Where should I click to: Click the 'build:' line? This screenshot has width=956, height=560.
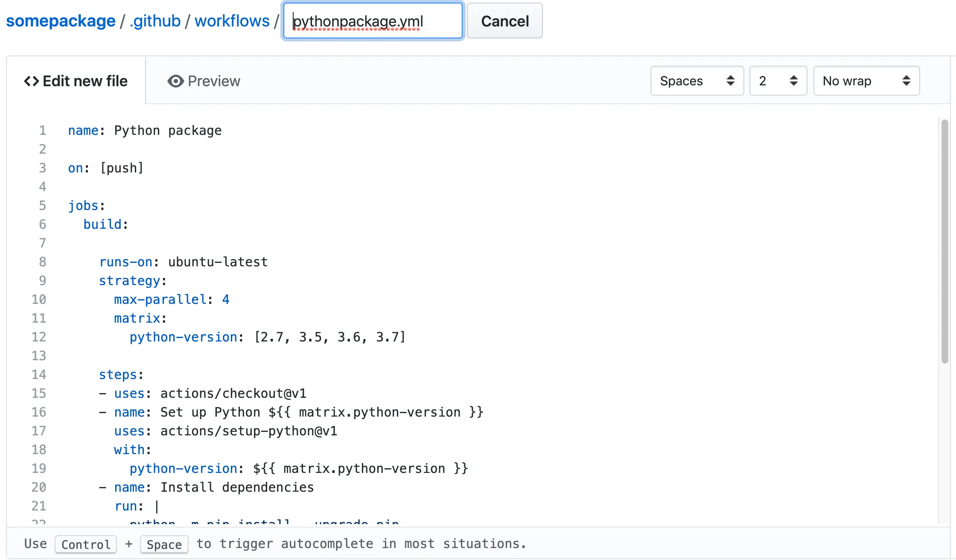point(106,225)
